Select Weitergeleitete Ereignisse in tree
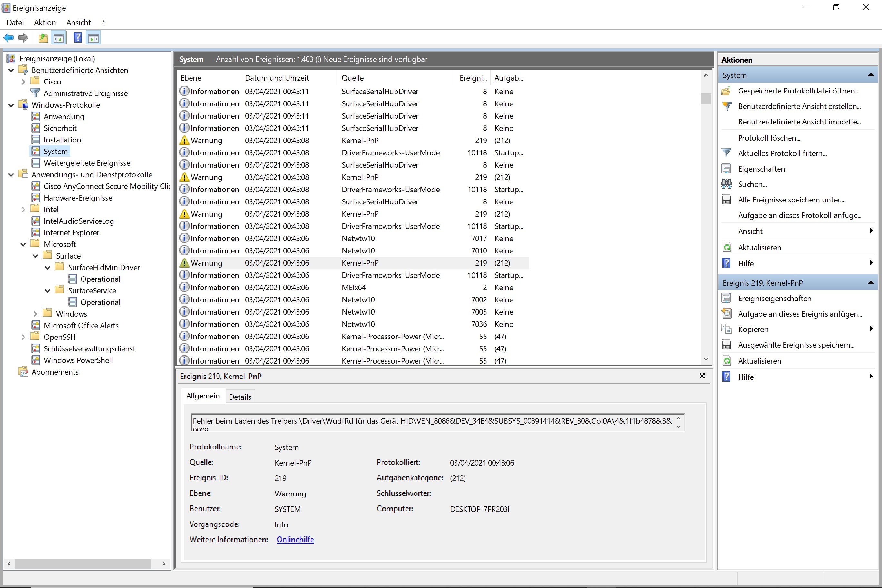This screenshot has height=588, width=882. click(87, 163)
